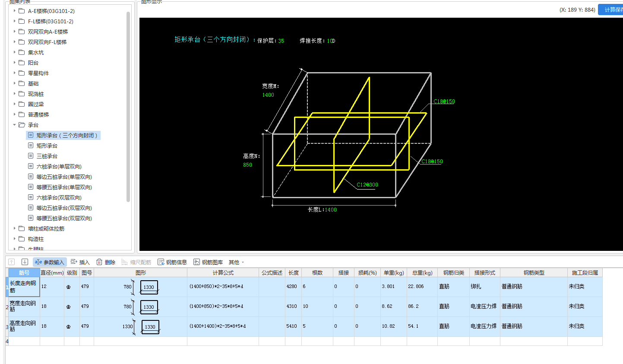This screenshot has width=623, height=364.
Task: Select the 高度走向钢筋 row name cell
Action: click(24, 326)
